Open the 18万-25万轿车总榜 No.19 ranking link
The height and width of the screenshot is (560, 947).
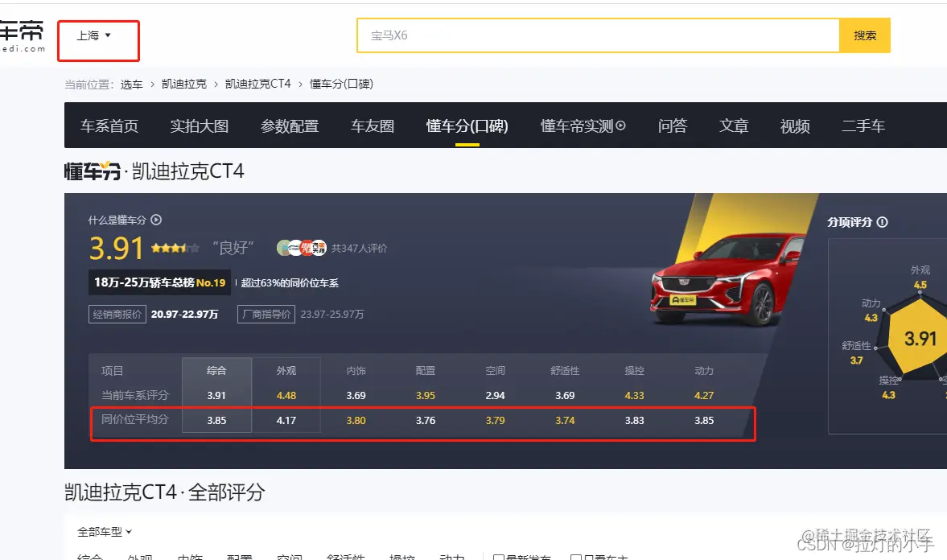pos(159,283)
